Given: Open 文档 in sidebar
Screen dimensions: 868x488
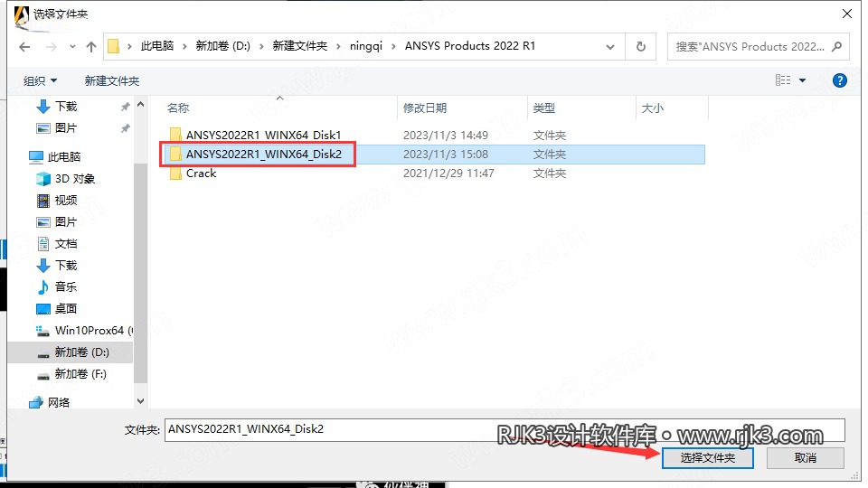Looking at the screenshot, I should coord(66,243).
